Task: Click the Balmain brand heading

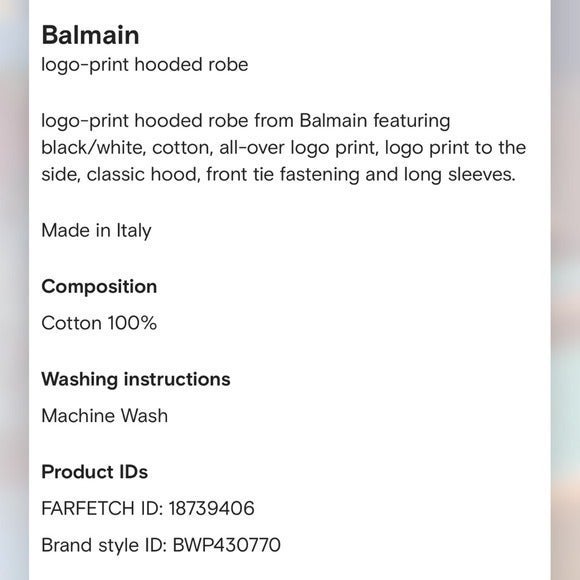Action: 90,36
